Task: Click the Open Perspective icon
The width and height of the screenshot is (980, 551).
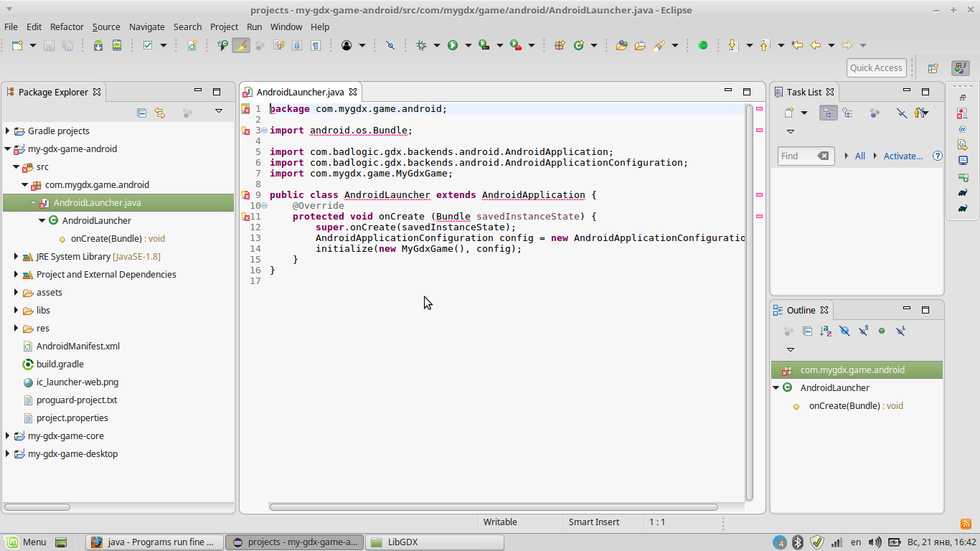Action: click(933, 68)
